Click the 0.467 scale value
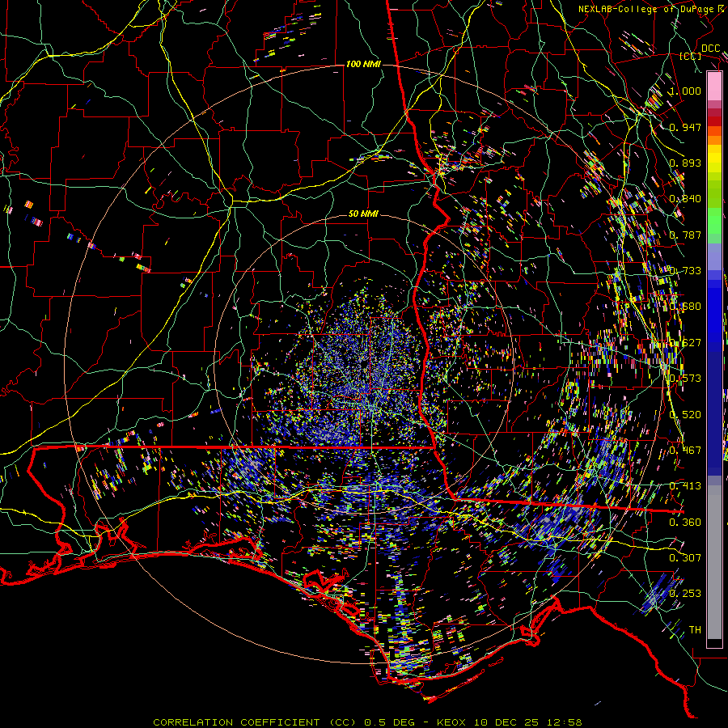The height and width of the screenshot is (728, 728). (685, 451)
